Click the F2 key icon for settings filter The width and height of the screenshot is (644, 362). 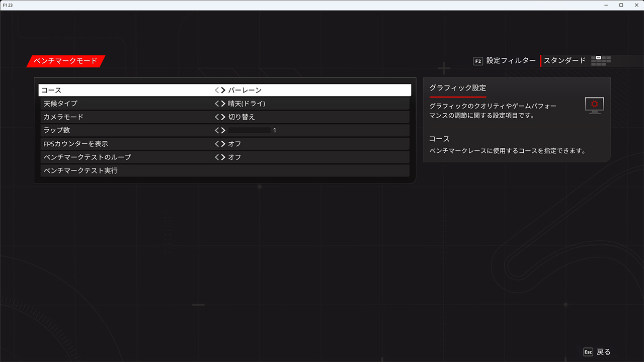point(478,61)
